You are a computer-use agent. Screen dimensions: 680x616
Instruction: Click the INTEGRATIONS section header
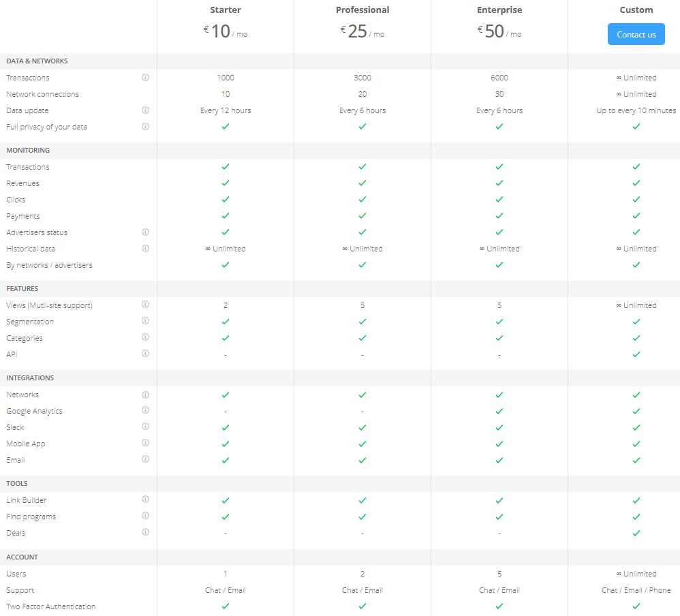click(30, 378)
